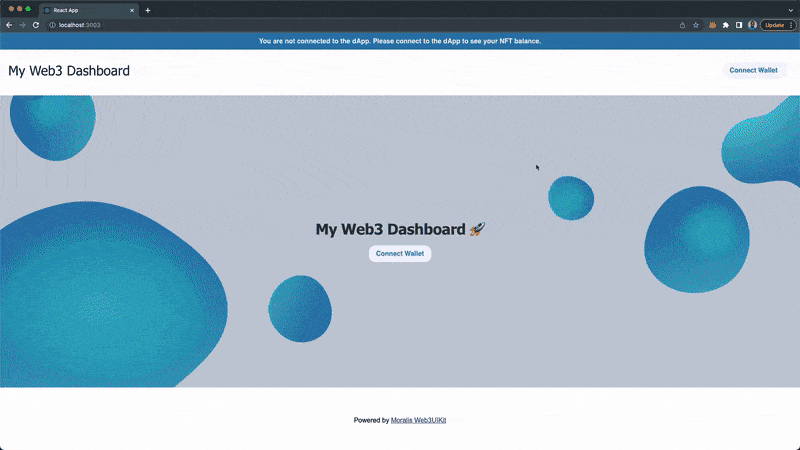Click the My Web3 Dashboard header title

click(69, 71)
